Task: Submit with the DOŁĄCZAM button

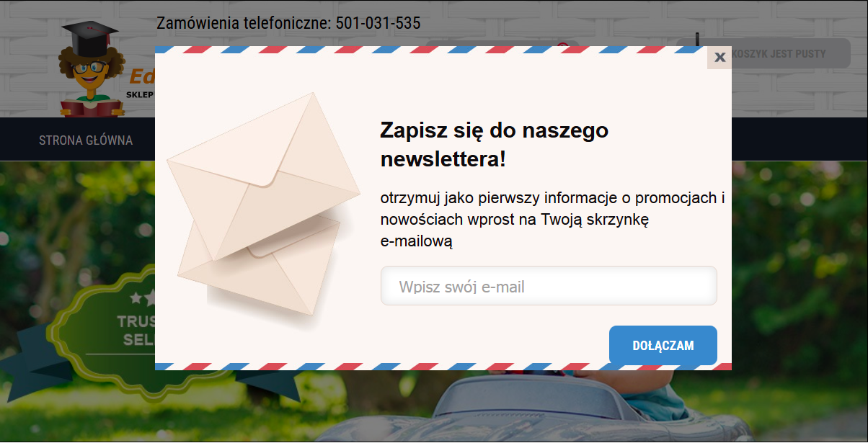Action: tap(663, 345)
